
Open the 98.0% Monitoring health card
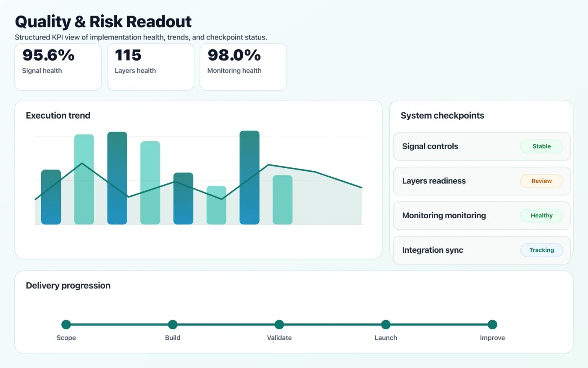click(243, 67)
